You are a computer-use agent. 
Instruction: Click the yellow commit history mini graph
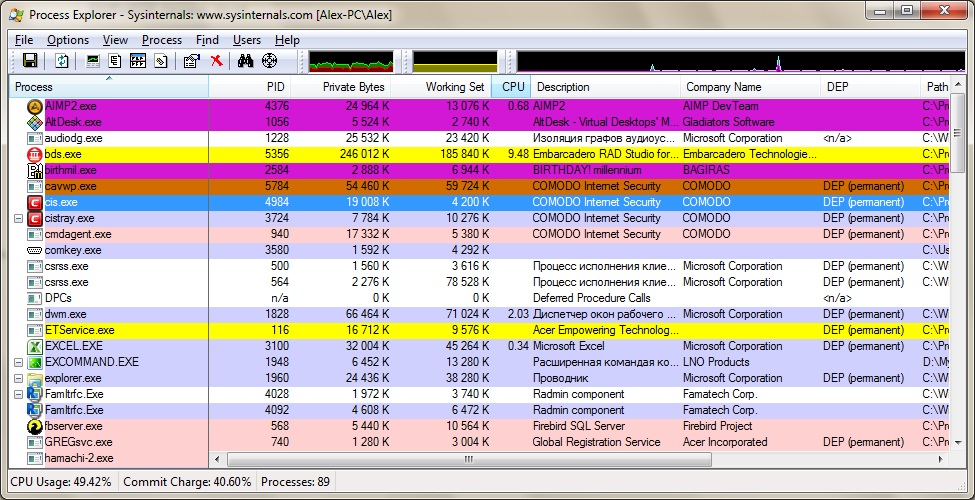[x=455, y=62]
